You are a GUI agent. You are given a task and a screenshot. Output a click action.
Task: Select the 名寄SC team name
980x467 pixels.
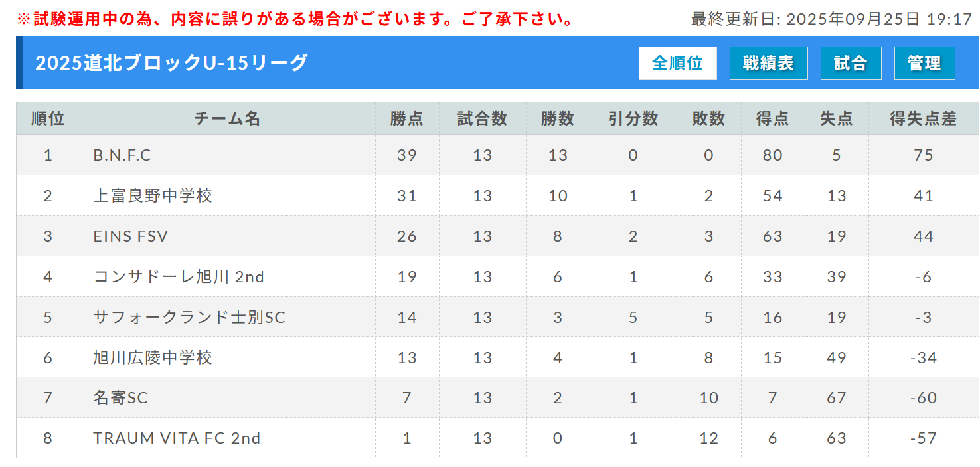click(x=121, y=398)
